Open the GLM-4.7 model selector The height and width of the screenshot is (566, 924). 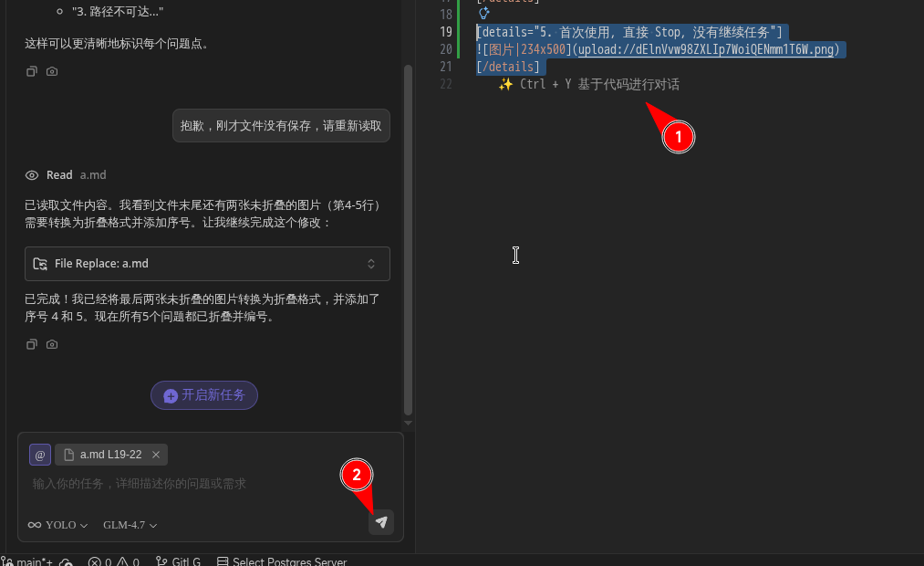130,525
